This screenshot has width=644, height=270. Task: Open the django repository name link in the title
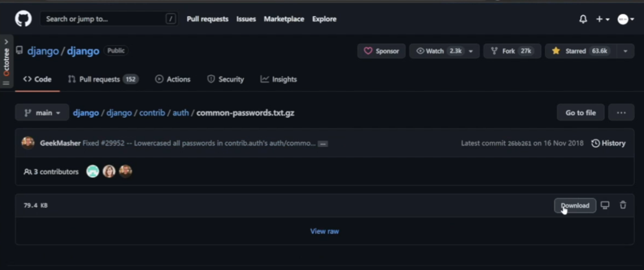coord(83,51)
